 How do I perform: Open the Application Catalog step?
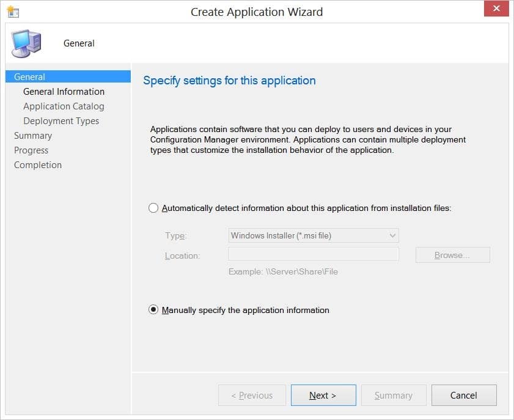click(x=64, y=106)
